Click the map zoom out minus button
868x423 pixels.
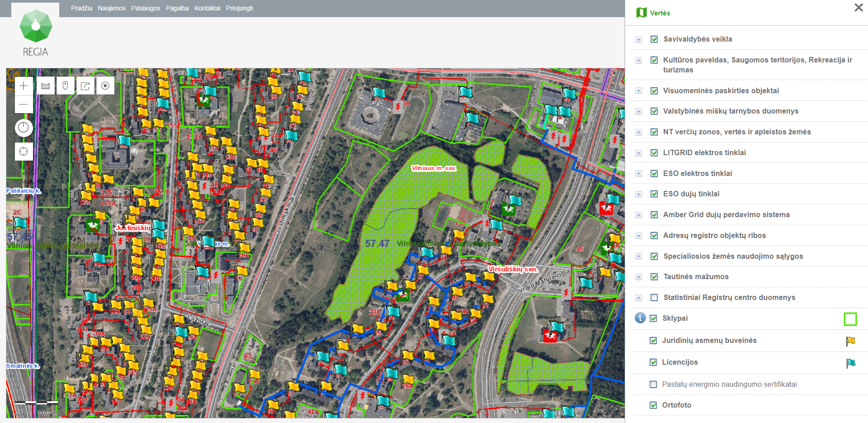coord(24,105)
